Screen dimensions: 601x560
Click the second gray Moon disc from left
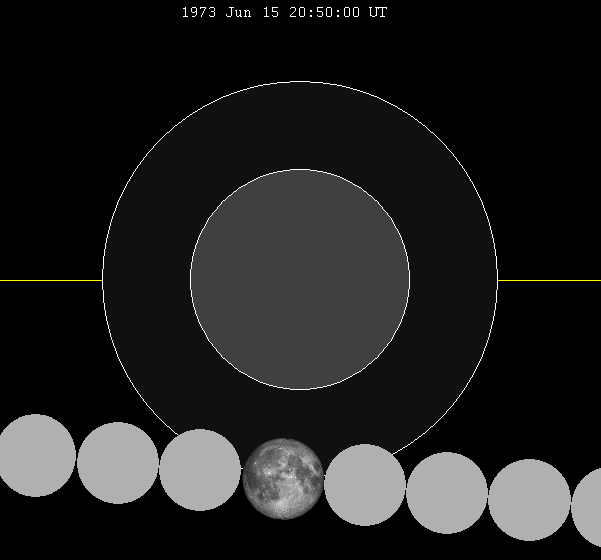coord(118,462)
